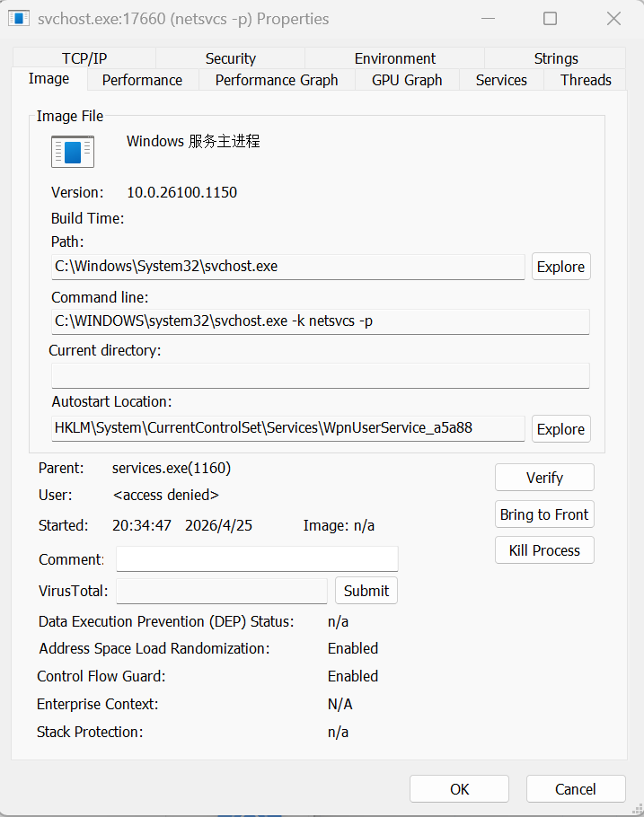Click the start date 2026/4/25
Screen dimensions: 644x817
pos(218,525)
